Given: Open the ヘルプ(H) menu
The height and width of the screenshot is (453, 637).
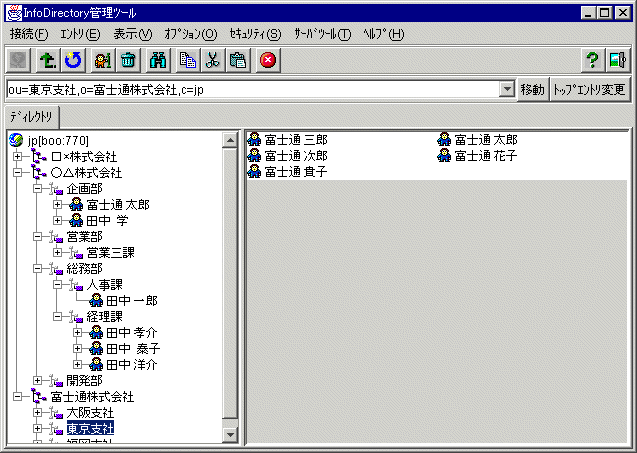Looking at the screenshot, I should [384, 34].
